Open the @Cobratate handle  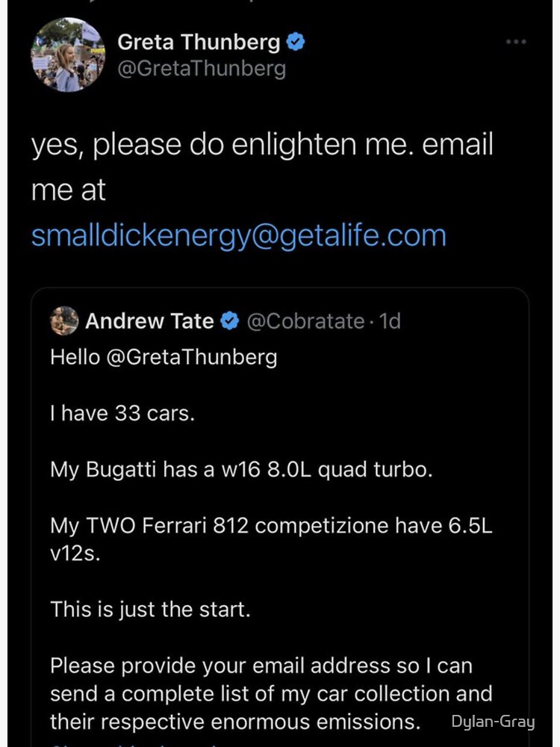(x=305, y=321)
